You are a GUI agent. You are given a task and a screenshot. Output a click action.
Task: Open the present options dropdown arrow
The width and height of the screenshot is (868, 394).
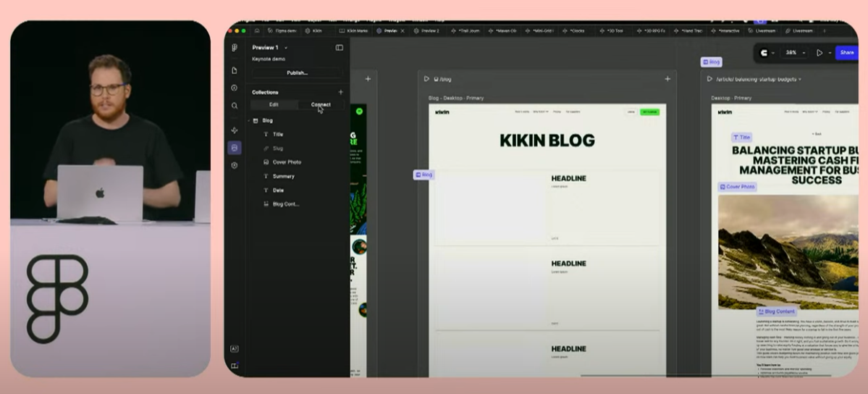pyautogui.click(x=829, y=53)
